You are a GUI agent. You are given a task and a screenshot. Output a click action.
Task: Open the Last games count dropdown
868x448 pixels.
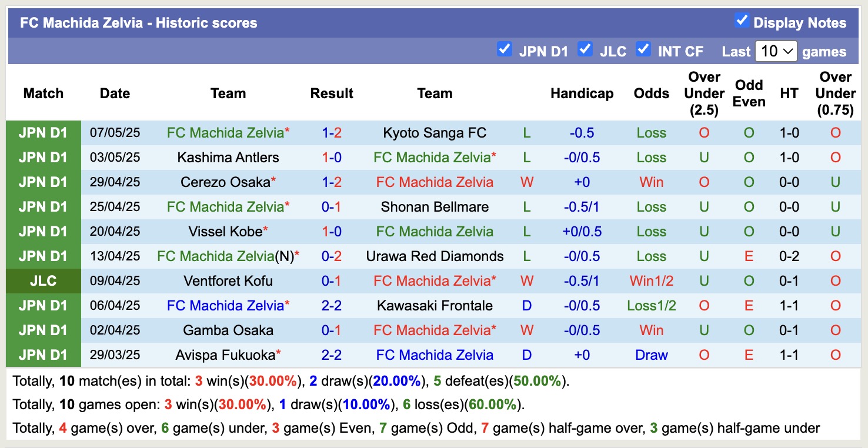pos(776,51)
